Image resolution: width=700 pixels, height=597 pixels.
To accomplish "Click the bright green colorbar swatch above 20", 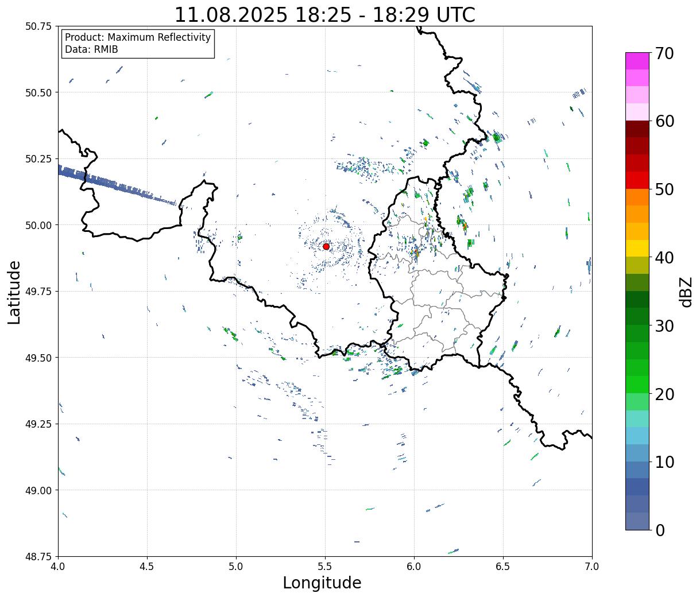I will tap(637, 384).
